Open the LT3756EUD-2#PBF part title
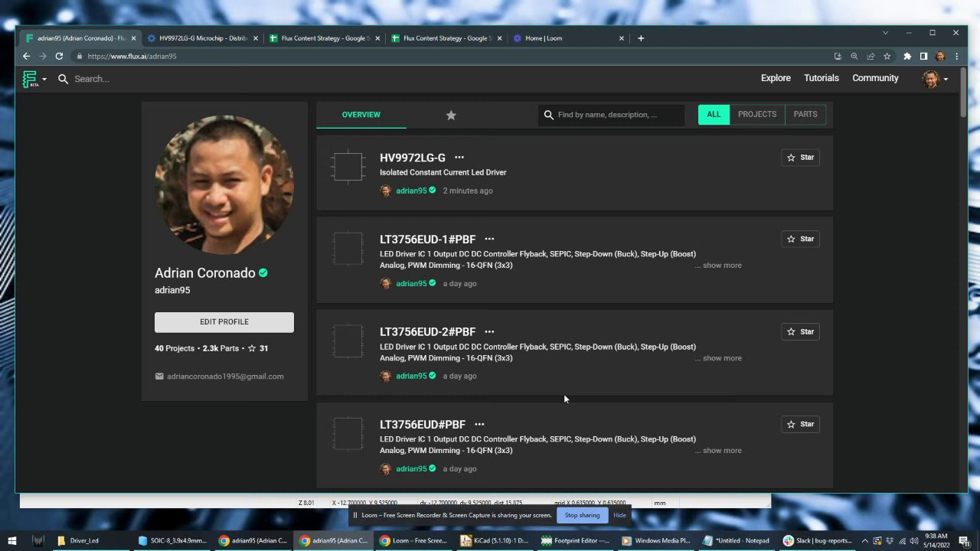980x551 pixels. click(427, 332)
